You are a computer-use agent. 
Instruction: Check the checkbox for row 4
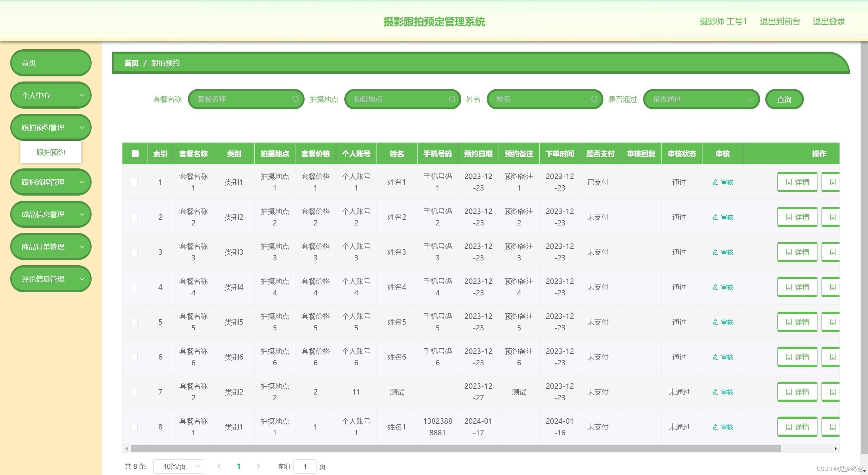click(134, 287)
